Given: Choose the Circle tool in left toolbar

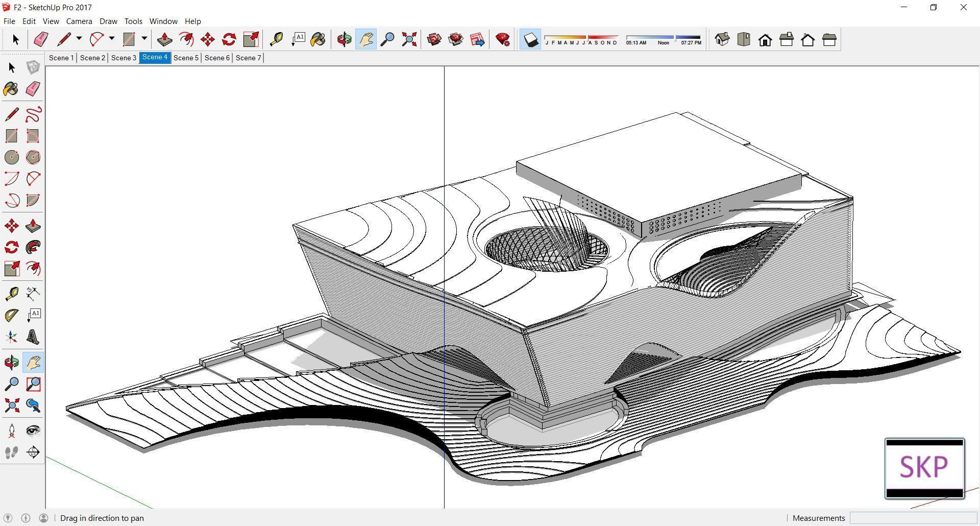Looking at the screenshot, I should [12, 157].
